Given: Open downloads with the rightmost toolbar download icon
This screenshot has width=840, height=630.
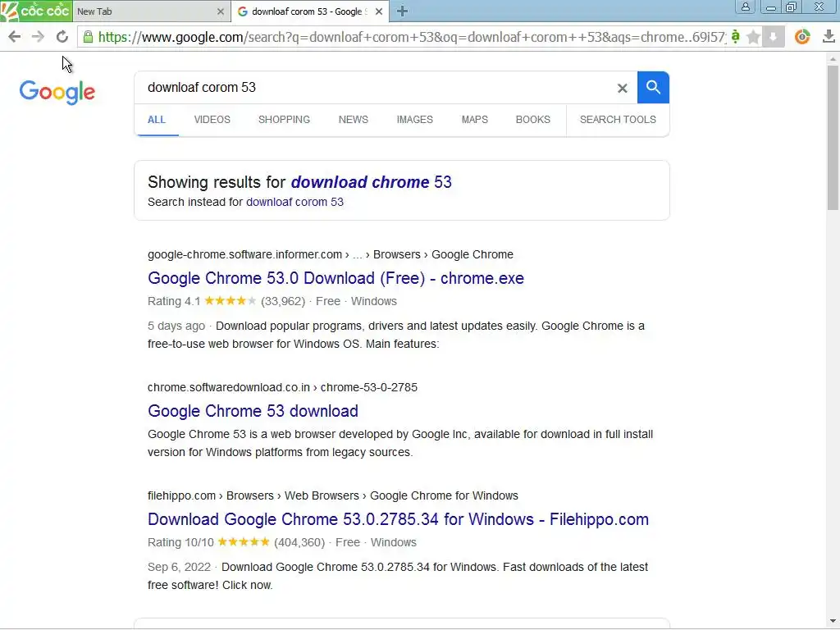Looking at the screenshot, I should click(x=829, y=36).
